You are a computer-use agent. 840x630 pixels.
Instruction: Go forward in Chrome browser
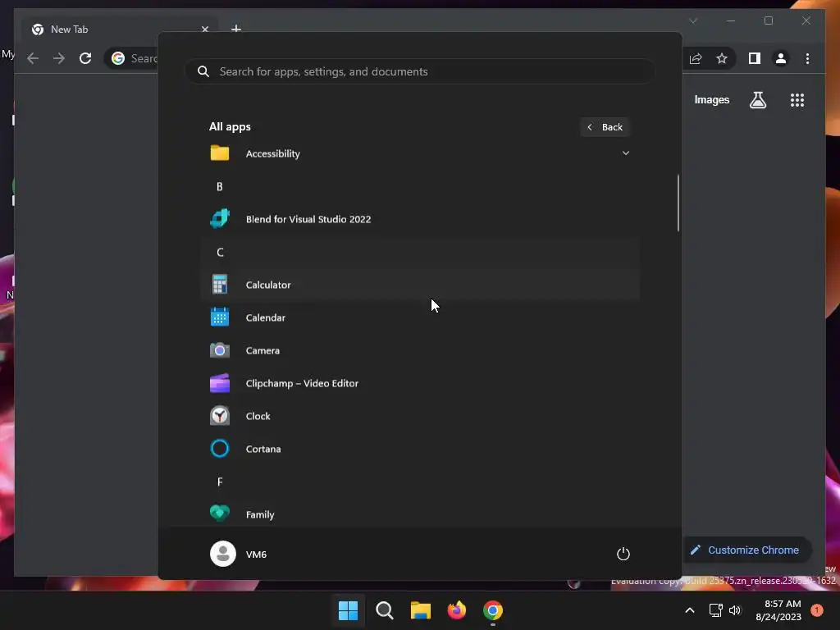click(59, 58)
